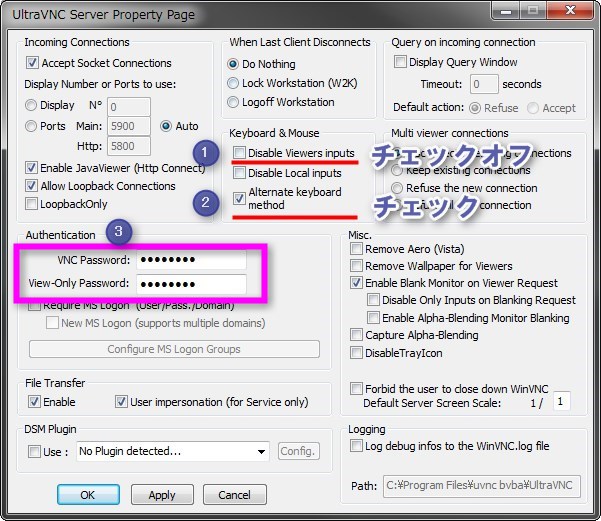Toggle Allow Loopback Connections checkbox
601x521 pixels.
pyautogui.click(x=31, y=186)
